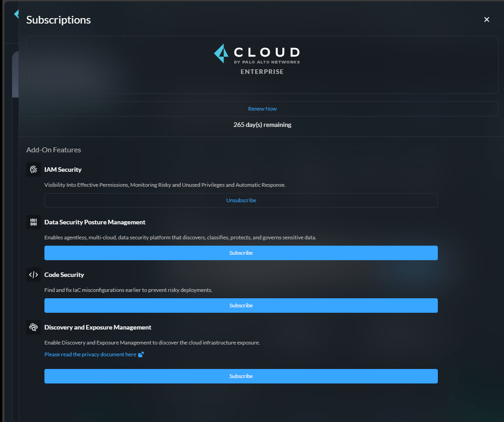Click the 'ENTERPRISE' label
The width and height of the screenshot is (504, 422).
(x=262, y=72)
